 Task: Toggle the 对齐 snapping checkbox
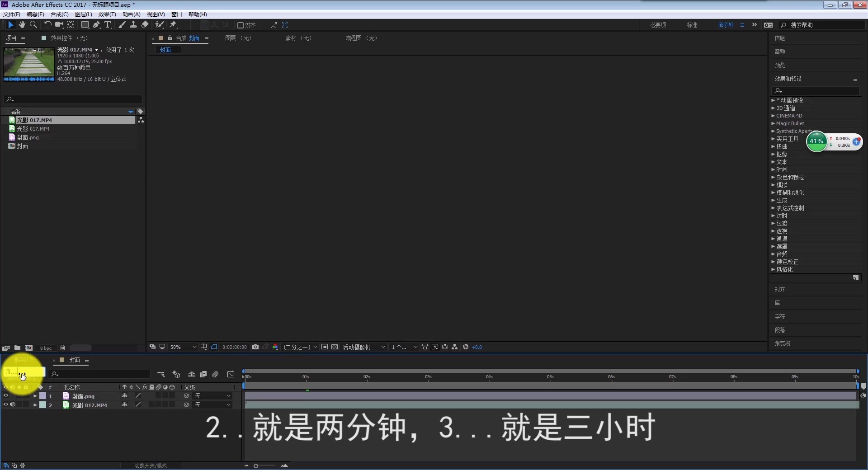pos(241,25)
